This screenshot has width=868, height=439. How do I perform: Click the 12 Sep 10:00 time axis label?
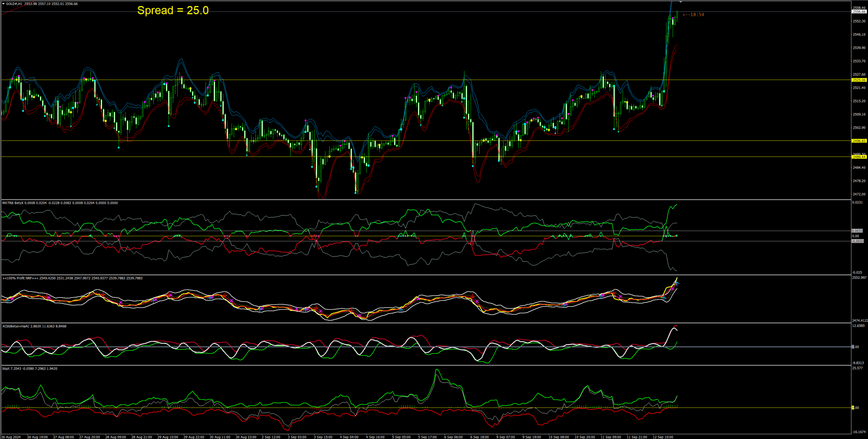coord(663,437)
